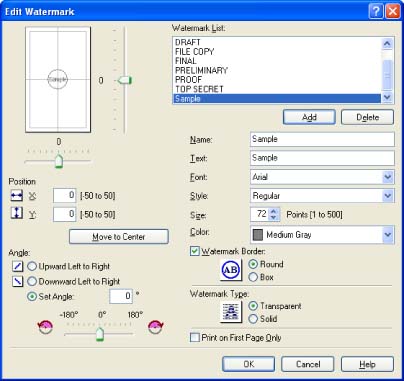This screenshot has width=404, height=381.
Task: Rotate counterclockwise with the left rotate icon
Action: pos(45,327)
